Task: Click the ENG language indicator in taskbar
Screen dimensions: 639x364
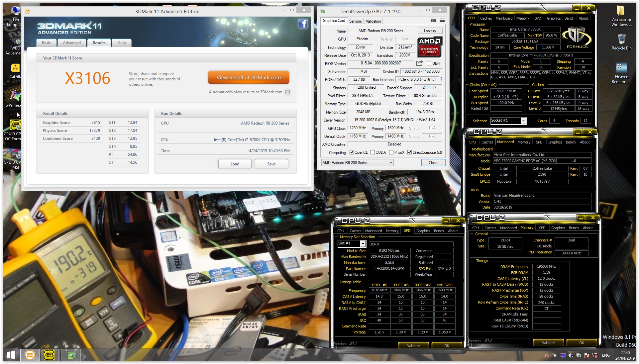Action: [x=606, y=355]
